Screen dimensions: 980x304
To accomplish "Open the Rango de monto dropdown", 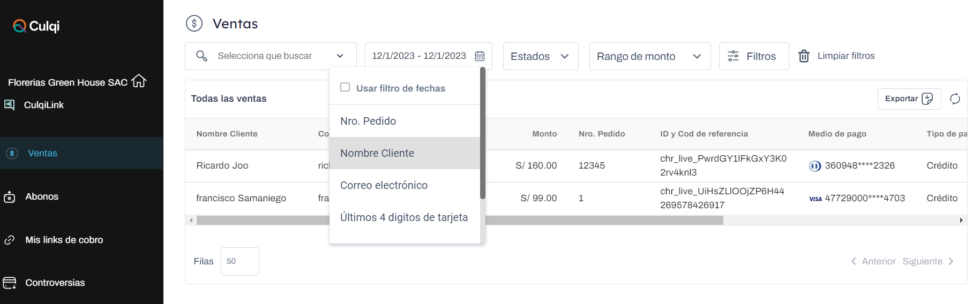I will tap(649, 56).
